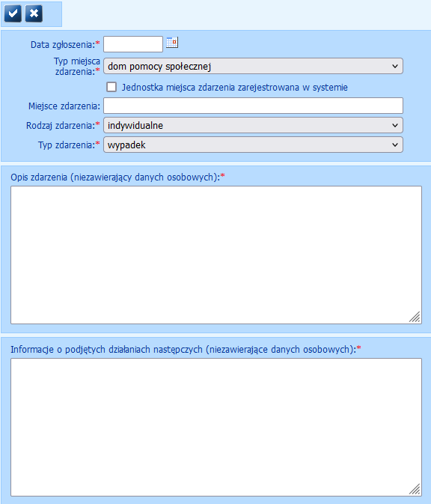Viewport: 431px width, 504px height.
Task: Open the calendar date picker icon
Action: pos(172,43)
